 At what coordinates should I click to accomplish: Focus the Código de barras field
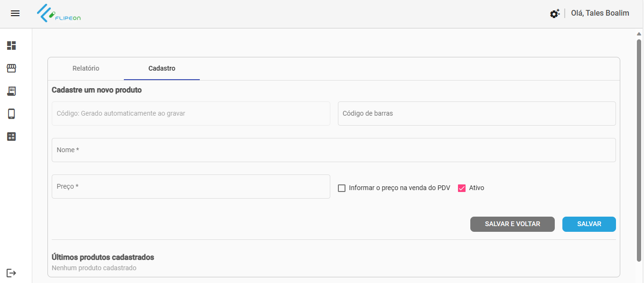[x=476, y=114]
